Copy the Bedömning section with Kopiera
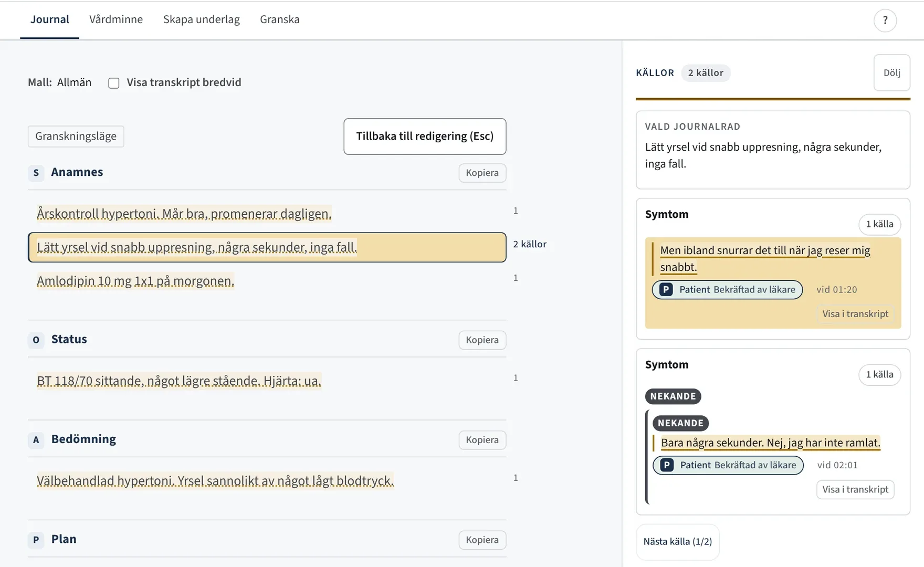 (482, 439)
